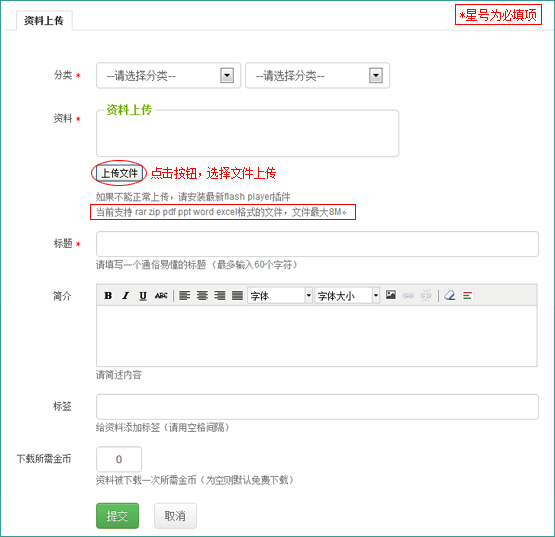Apply italic formatting in the editor toolbar
This screenshot has height=537, width=555.
click(125, 295)
